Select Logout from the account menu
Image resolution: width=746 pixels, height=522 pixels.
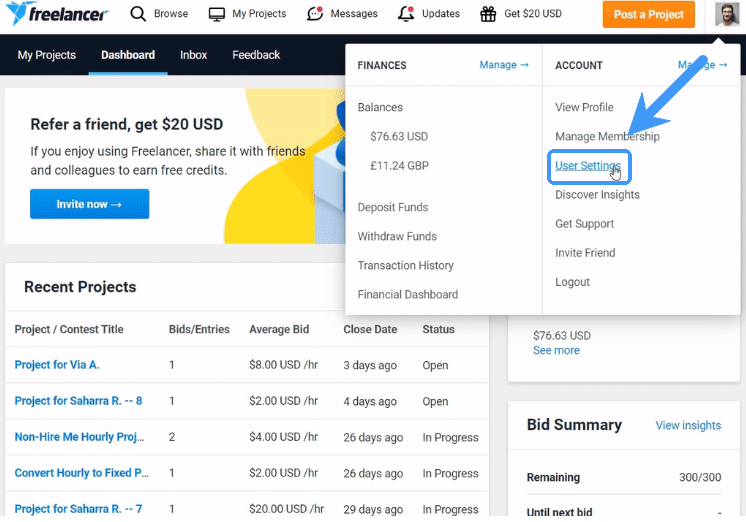(572, 282)
